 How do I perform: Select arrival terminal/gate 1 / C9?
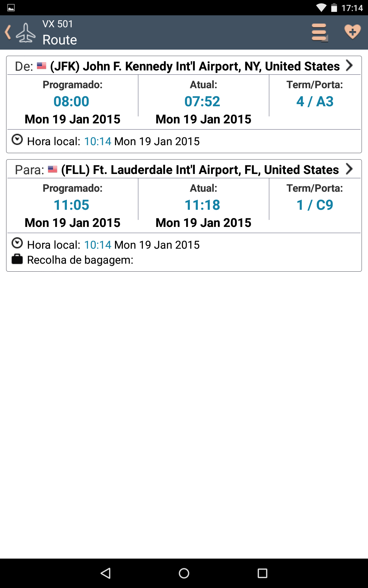(315, 205)
